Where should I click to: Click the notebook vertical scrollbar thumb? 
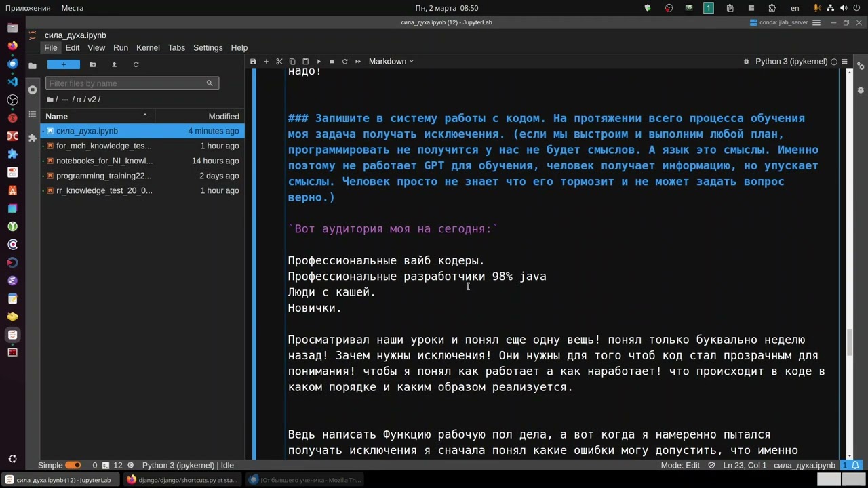[850, 342]
